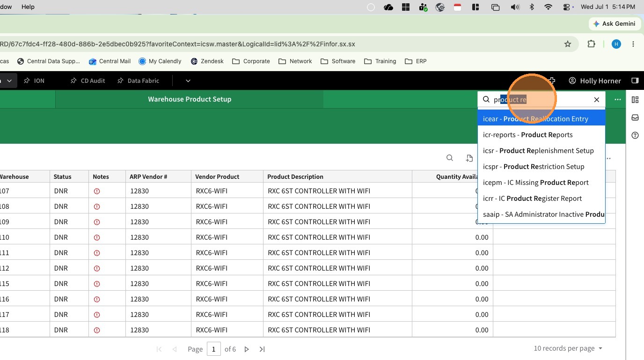
Task: Open the Central Mail bookmark
Action: pos(110,61)
